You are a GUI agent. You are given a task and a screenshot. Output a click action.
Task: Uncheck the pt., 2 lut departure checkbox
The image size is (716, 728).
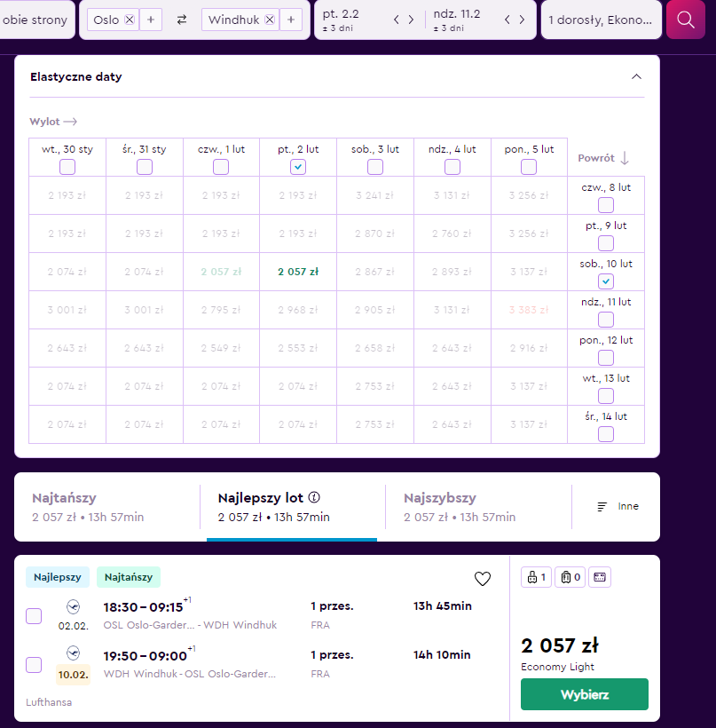(298, 167)
